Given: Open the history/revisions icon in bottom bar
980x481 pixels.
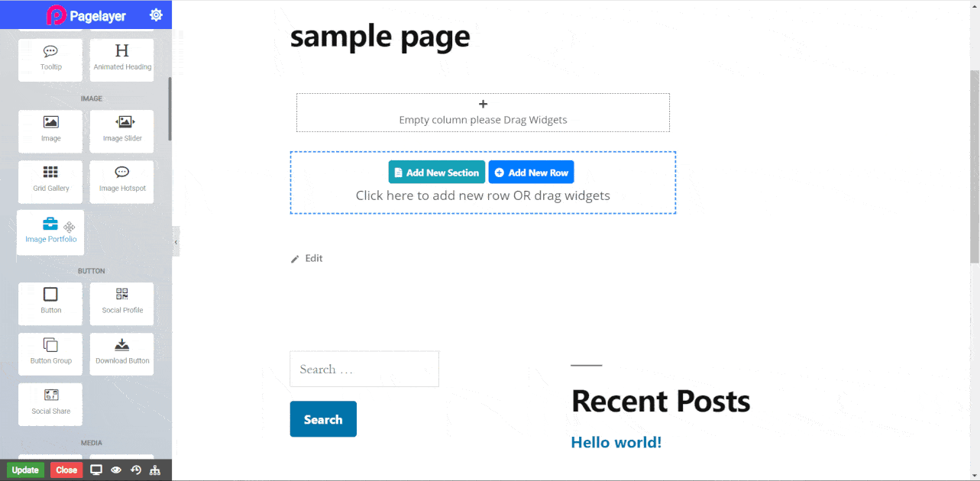Looking at the screenshot, I should pyautogui.click(x=135, y=470).
